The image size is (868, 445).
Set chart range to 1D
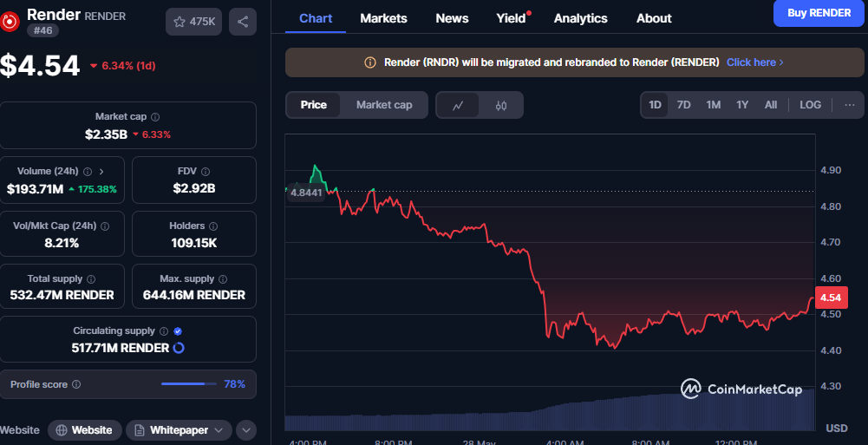point(655,105)
